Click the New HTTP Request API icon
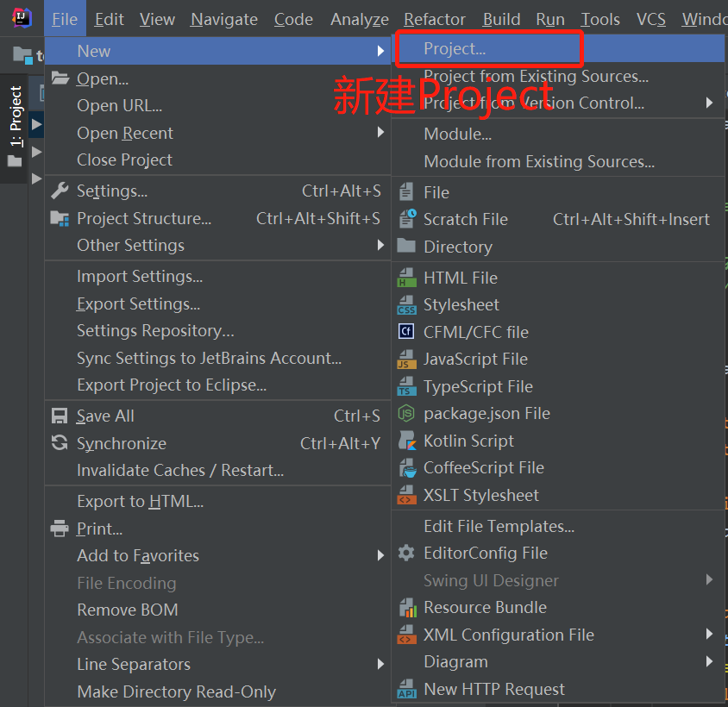The image size is (728, 707). pos(407,688)
